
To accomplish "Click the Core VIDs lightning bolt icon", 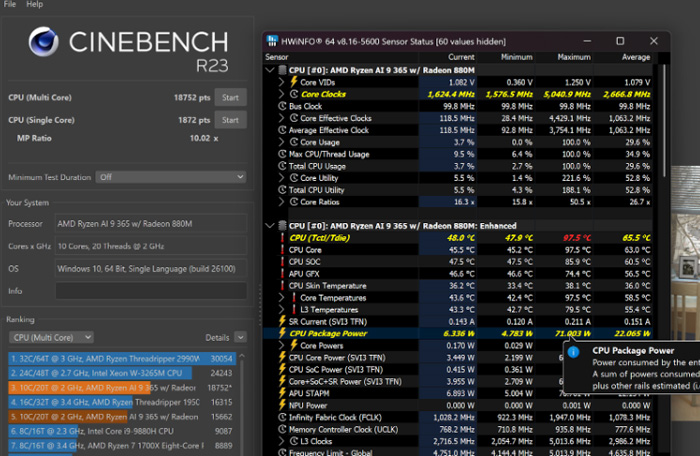I will [294, 82].
